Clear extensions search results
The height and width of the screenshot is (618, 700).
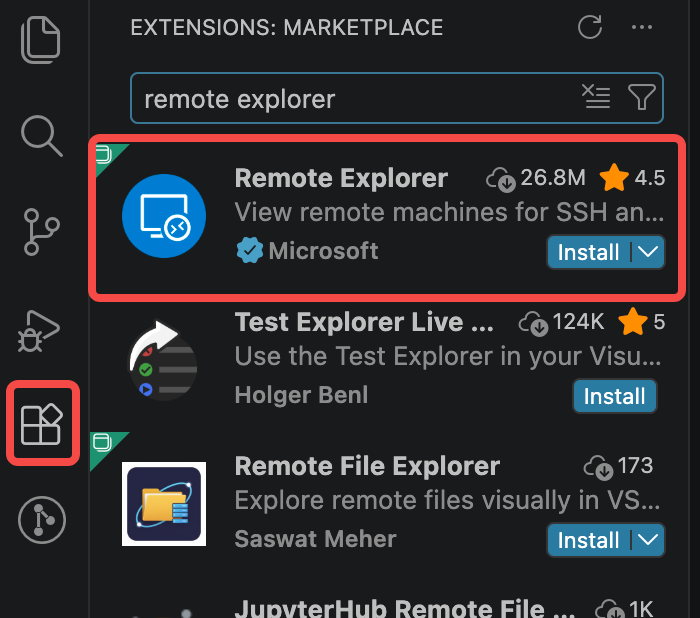(596, 96)
